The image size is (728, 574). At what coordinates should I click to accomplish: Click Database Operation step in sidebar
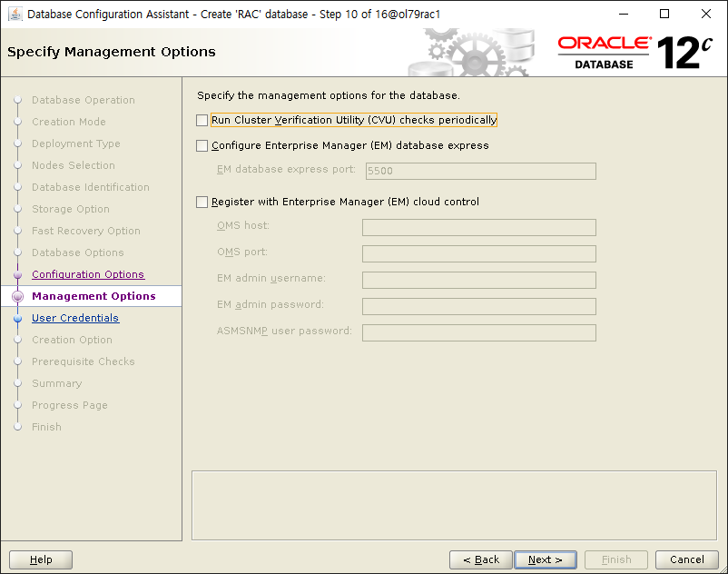84,100
